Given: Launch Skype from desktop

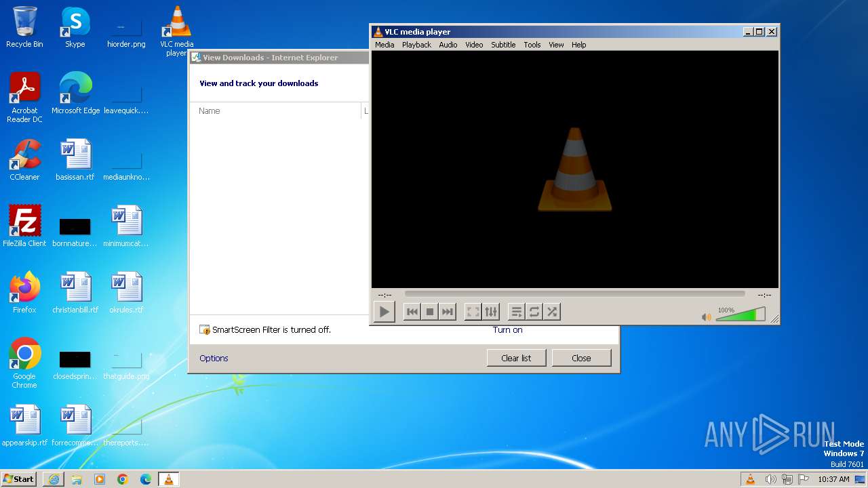Looking at the screenshot, I should [75, 28].
